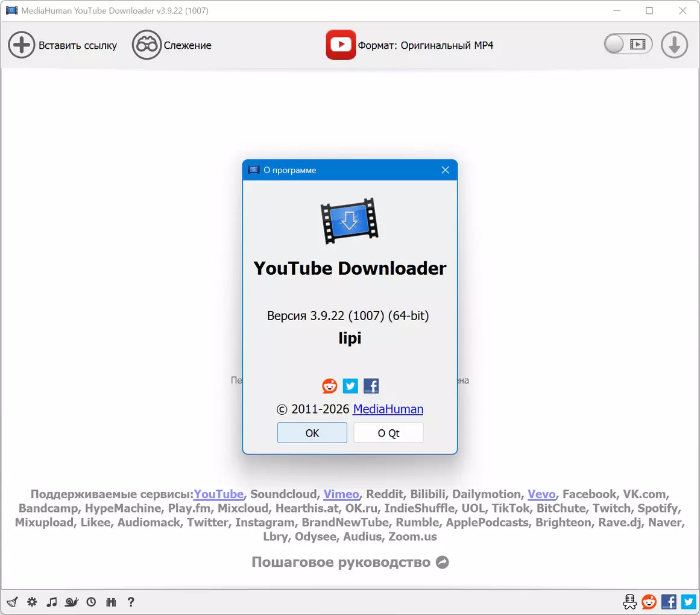Viewport: 700px width, 615px height.
Task: Click the Facebook icon in about dialog
Action: click(371, 386)
